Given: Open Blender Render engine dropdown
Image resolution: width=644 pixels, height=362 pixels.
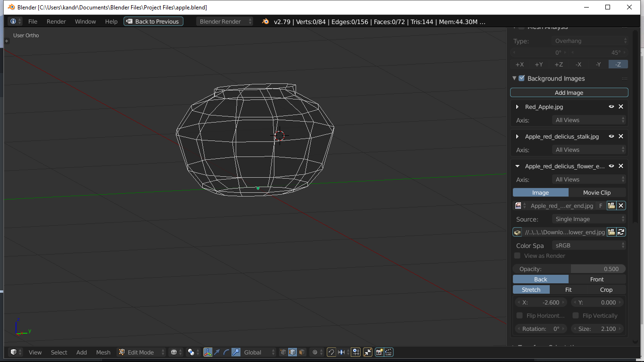Looking at the screenshot, I should (225, 22).
